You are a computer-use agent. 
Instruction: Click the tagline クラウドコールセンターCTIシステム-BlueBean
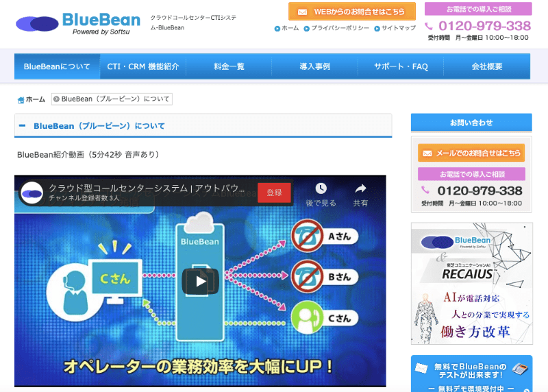coord(193,23)
